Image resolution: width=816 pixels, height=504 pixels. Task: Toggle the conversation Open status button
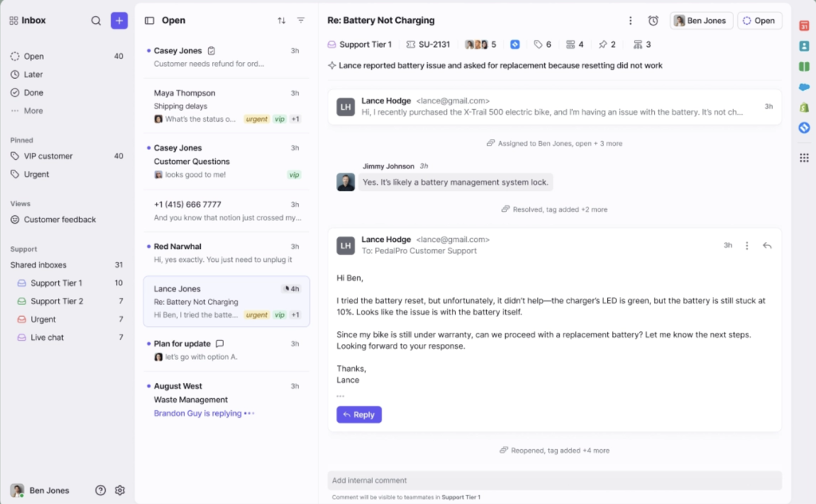[x=759, y=21]
